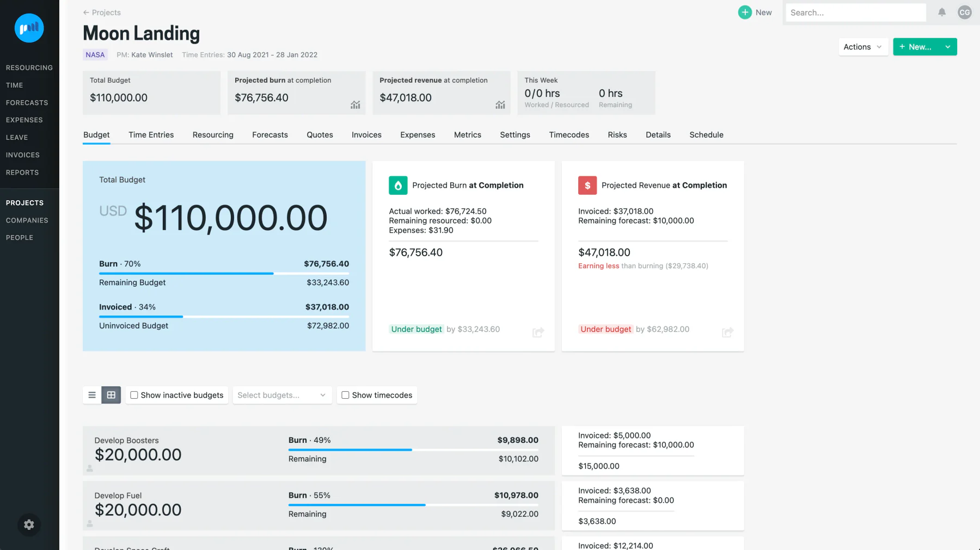Open the Resourcing tab
The image size is (980, 550).
point(213,135)
